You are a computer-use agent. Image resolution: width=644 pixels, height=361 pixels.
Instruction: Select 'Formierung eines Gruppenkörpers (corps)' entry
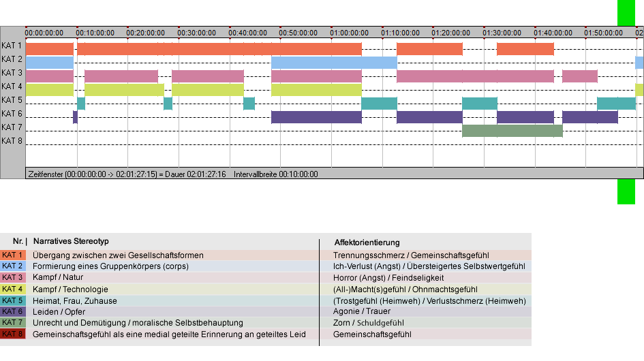tap(111, 266)
